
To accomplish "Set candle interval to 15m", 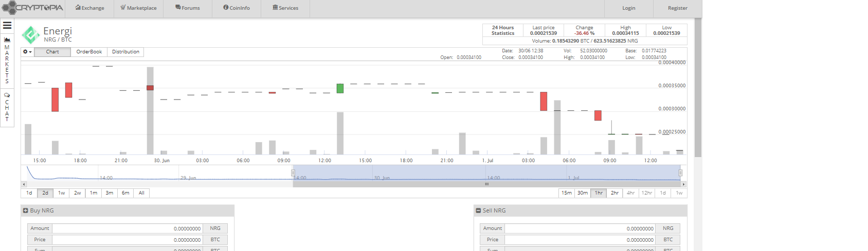I will tap(567, 193).
